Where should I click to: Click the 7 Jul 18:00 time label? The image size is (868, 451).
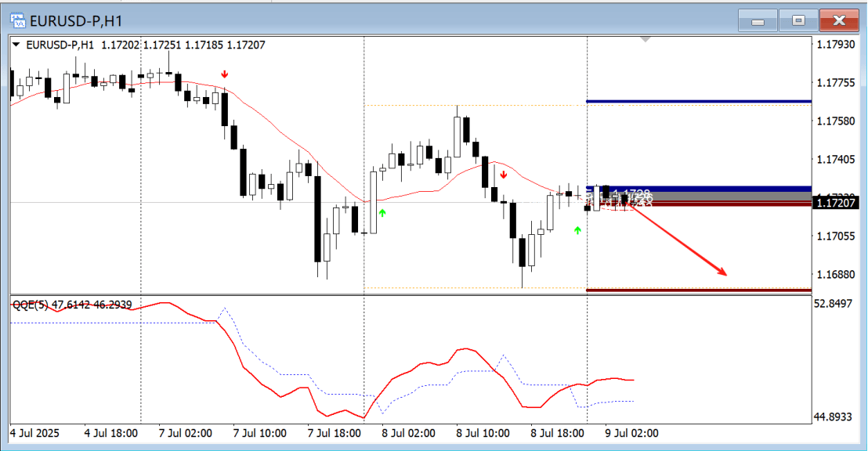(335, 433)
